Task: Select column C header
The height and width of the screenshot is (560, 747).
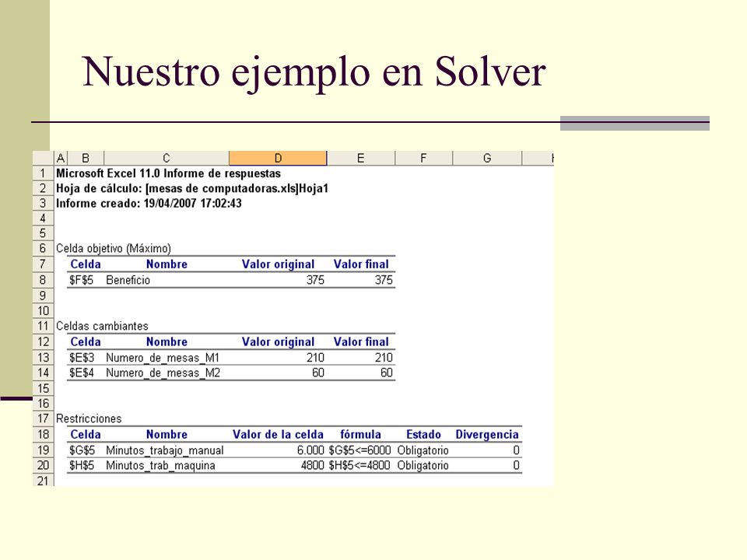Action: click(x=167, y=158)
